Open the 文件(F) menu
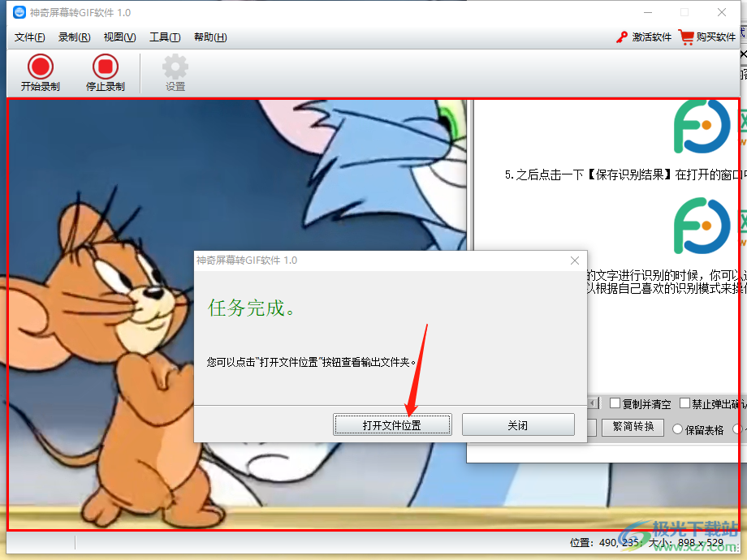This screenshot has width=747, height=560. (x=29, y=37)
